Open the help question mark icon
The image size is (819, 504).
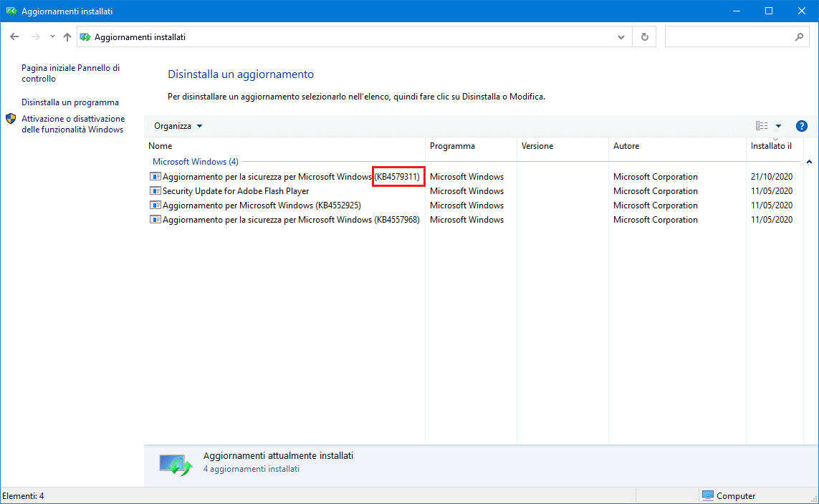(802, 126)
